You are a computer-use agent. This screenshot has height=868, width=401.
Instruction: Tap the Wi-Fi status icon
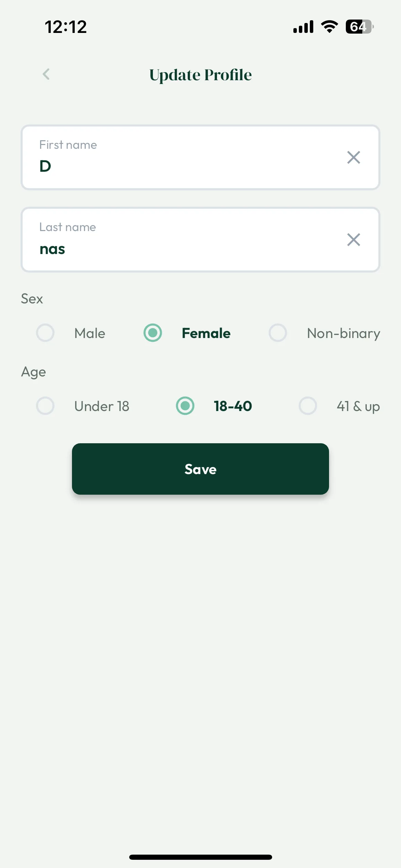[x=329, y=27]
